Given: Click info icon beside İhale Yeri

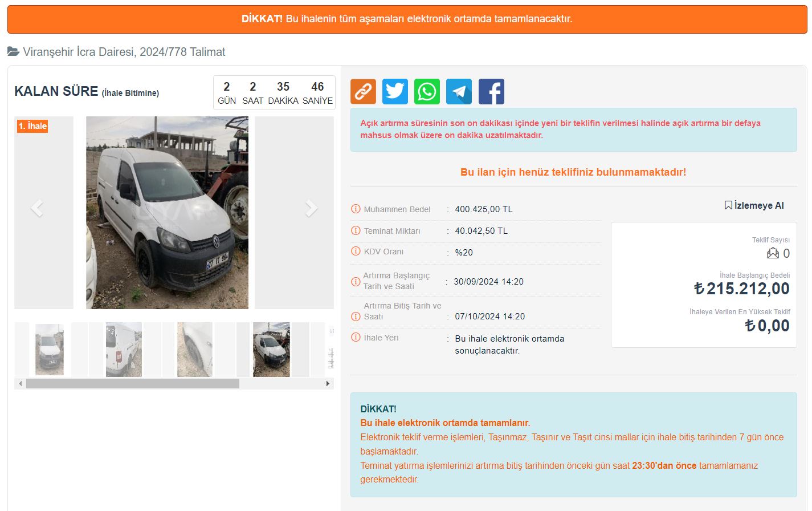Looking at the screenshot, I should coord(356,338).
